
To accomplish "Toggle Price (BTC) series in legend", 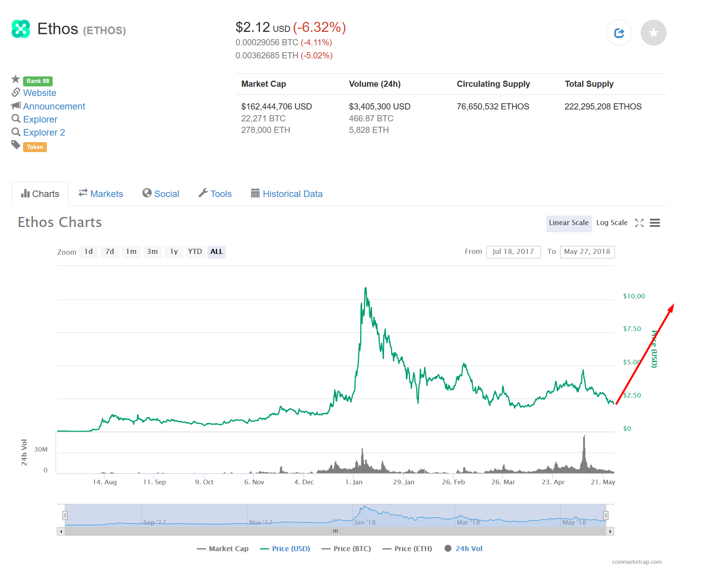I will pyautogui.click(x=346, y=549).
